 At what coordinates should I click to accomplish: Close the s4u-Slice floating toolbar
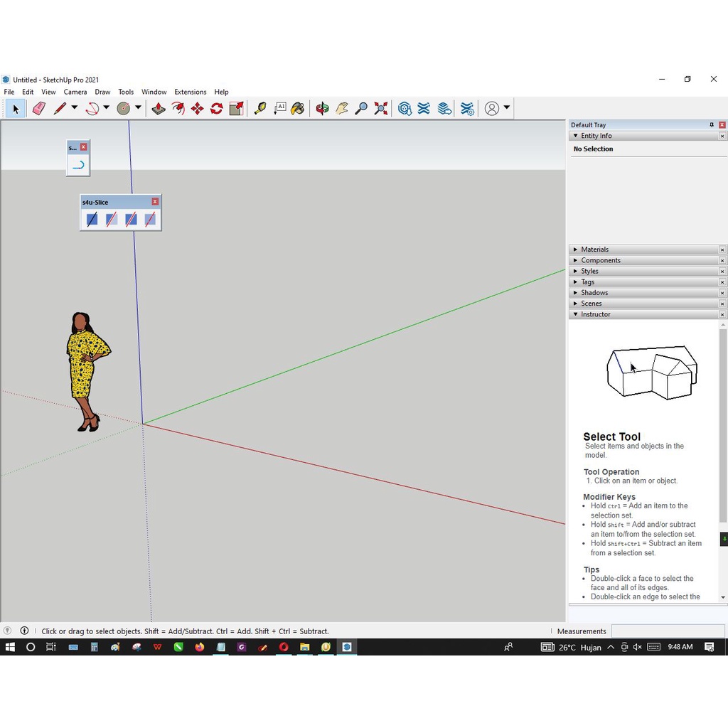coord(155,202)
